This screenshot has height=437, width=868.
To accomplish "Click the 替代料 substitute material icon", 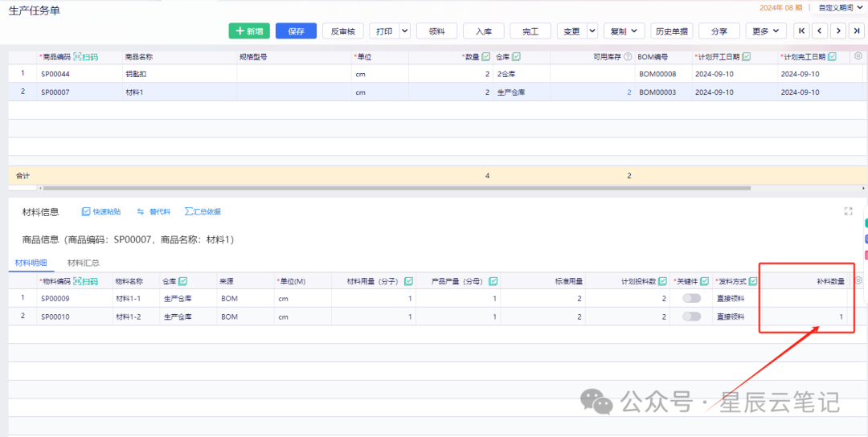I will pos(141,211).
